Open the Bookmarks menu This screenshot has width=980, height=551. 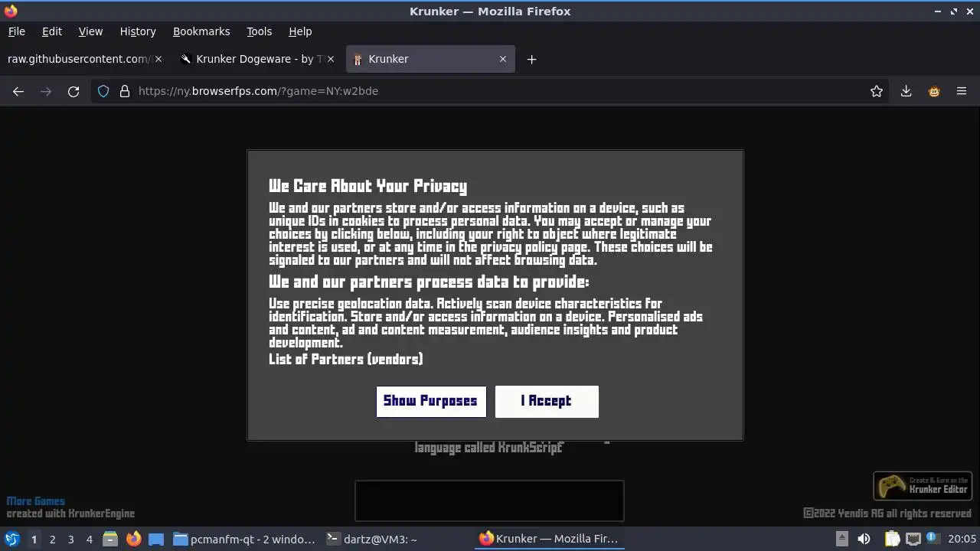tap(201, 31)
